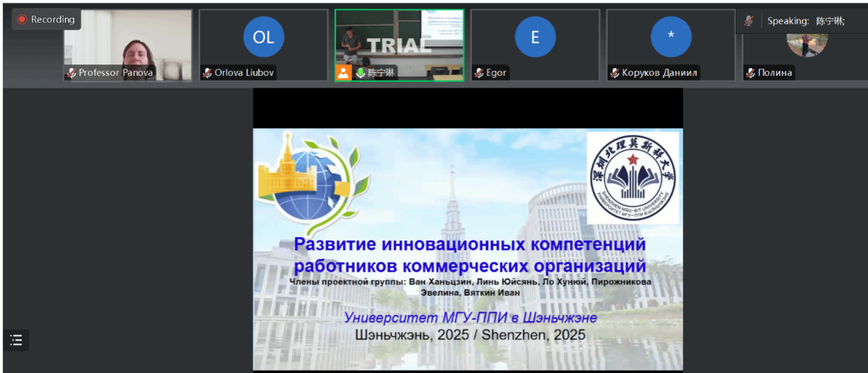
Task: Click the muted mic icon beside Orlova Liubov
Action: click(x=207, y=73)
